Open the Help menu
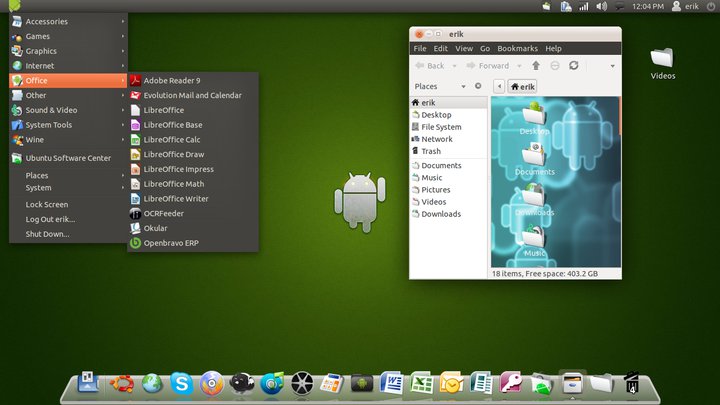This screenshot has height=405, width=720. 553,48
